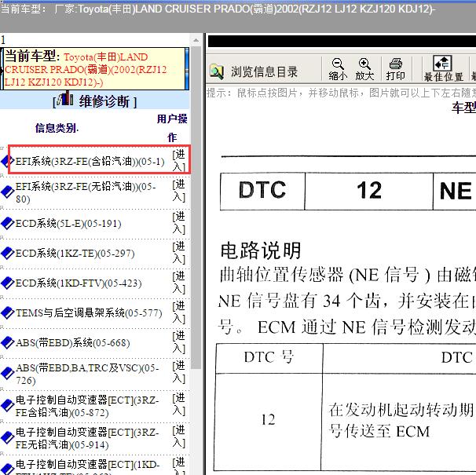Click the book icon next to ECD系统(1KD-FTV)

coord(7,283)
